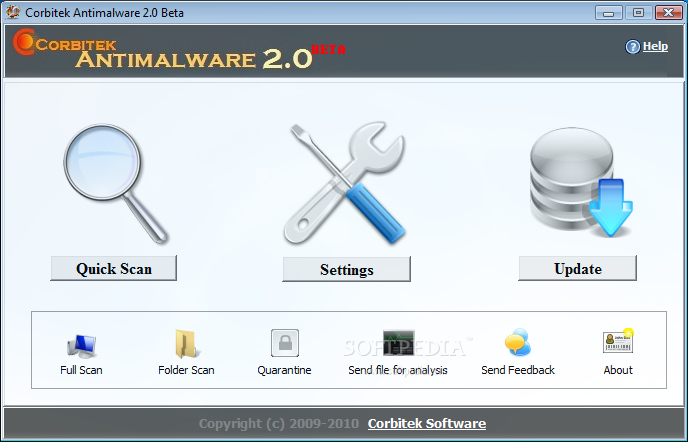Click the wrench and screwdriver Settings icon
The width and height of the screenshot is (688, 442).
345,183
